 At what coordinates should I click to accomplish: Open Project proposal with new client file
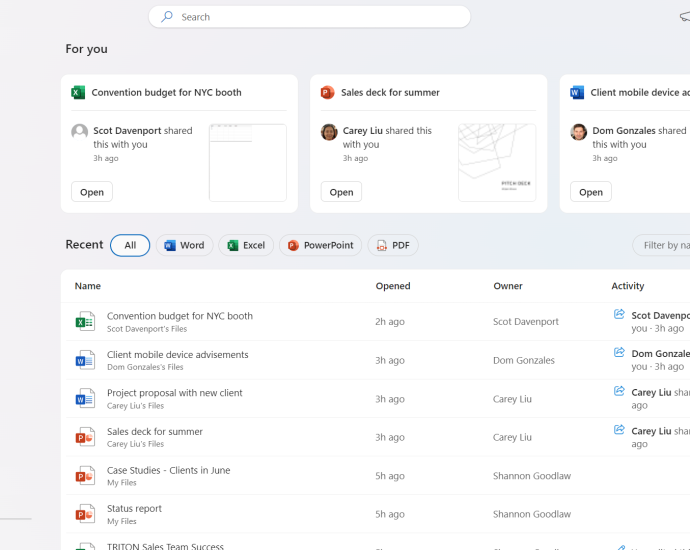[174, 393]
